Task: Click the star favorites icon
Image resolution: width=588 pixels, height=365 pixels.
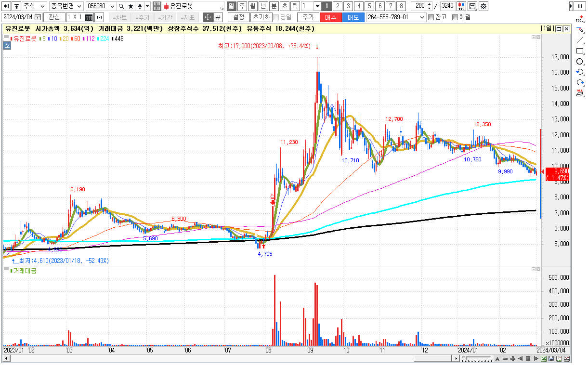Action: click(x=131, y=6)
